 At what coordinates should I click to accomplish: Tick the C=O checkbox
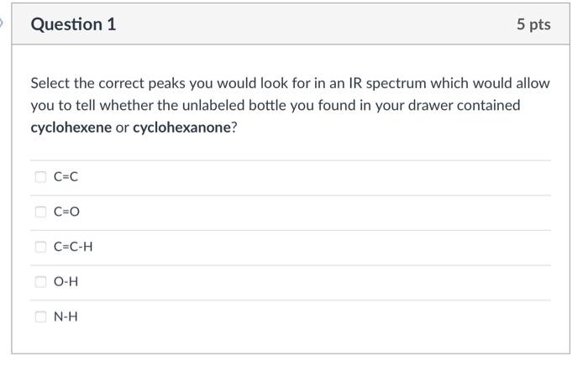[x=39, y=212]
